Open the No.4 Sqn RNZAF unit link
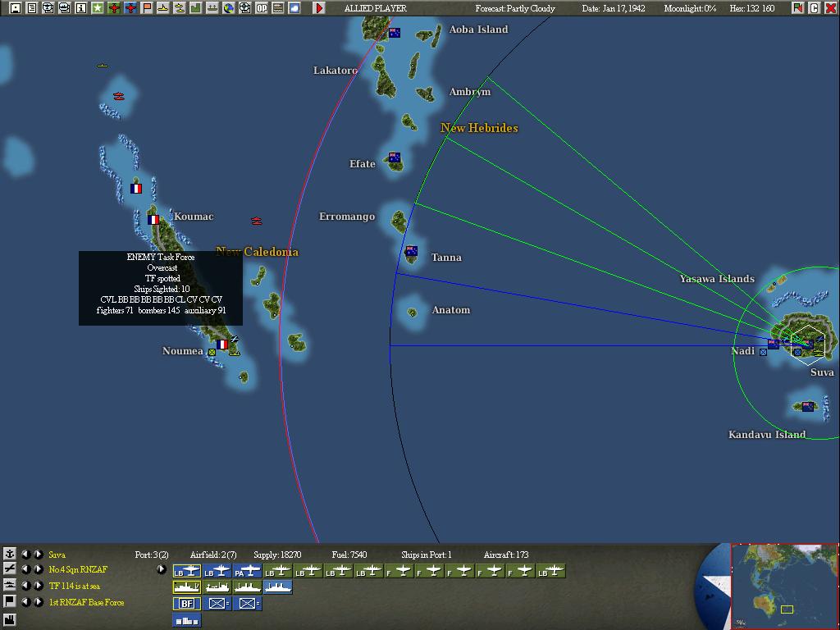The height and width of the screenshot is (630, 840). 78,569
